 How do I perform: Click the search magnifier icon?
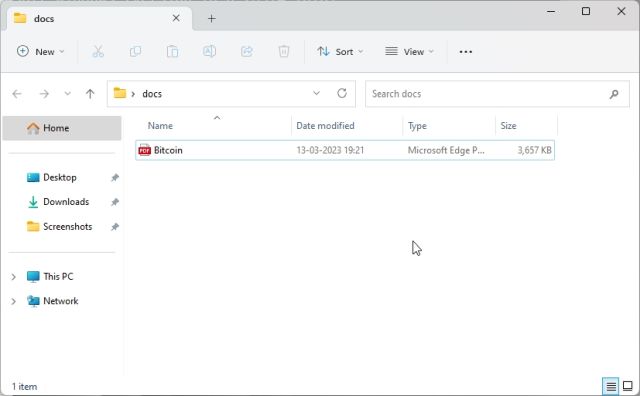(x=613, y=94)
